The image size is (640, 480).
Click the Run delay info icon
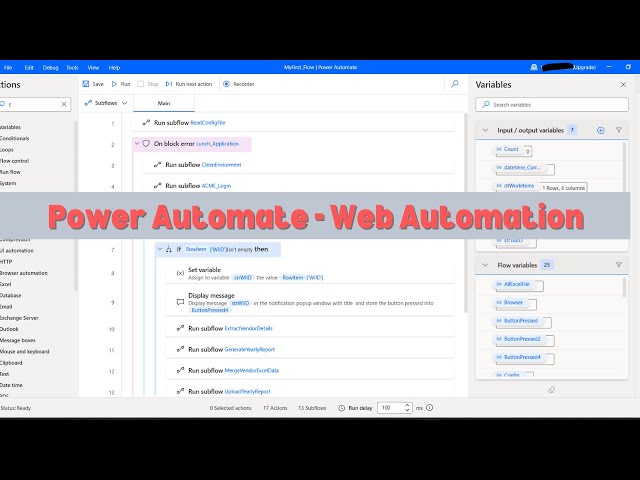click(429, 407)
